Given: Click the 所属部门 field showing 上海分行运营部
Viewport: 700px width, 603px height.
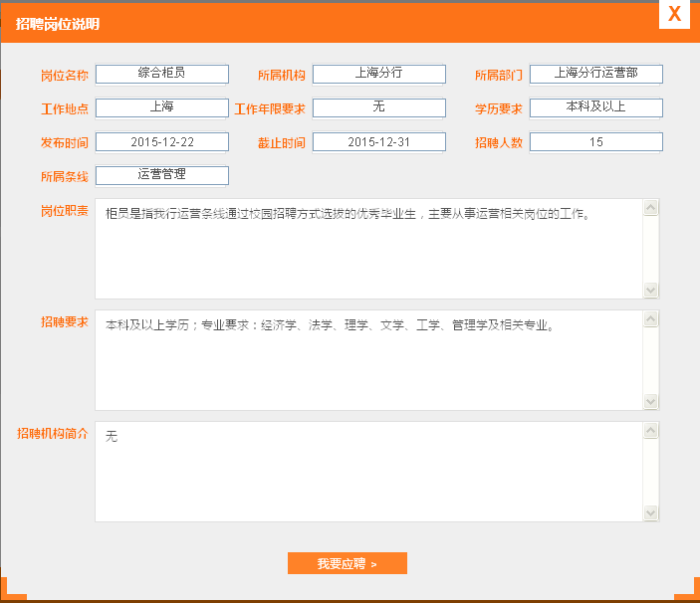Looking at the screenshot, I should coord(595,74).
